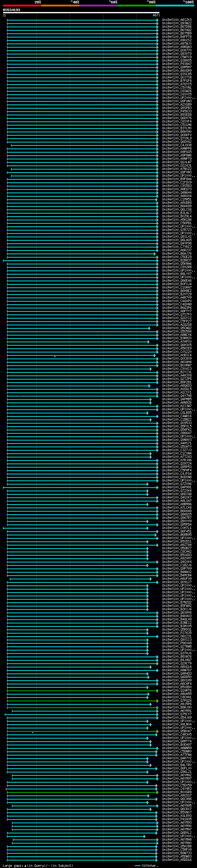Select hit label UniRef100_Q5B047
197x868 pixels.
pos(177,731)
